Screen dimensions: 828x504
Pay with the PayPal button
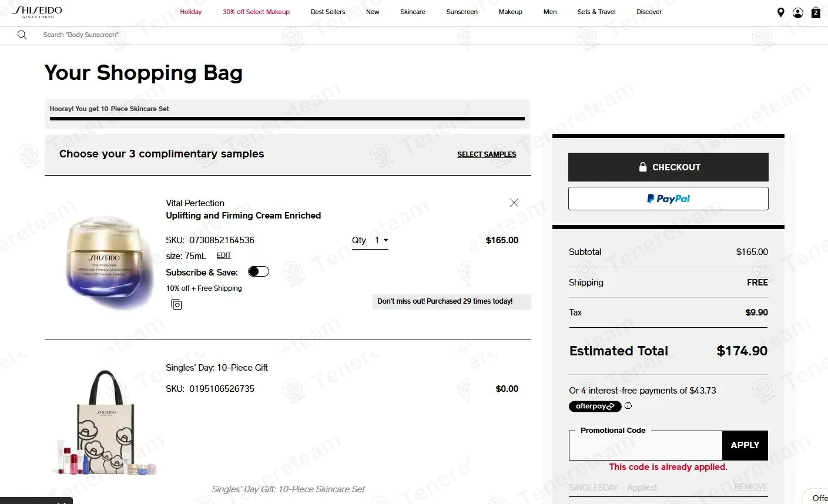point(668,199)
